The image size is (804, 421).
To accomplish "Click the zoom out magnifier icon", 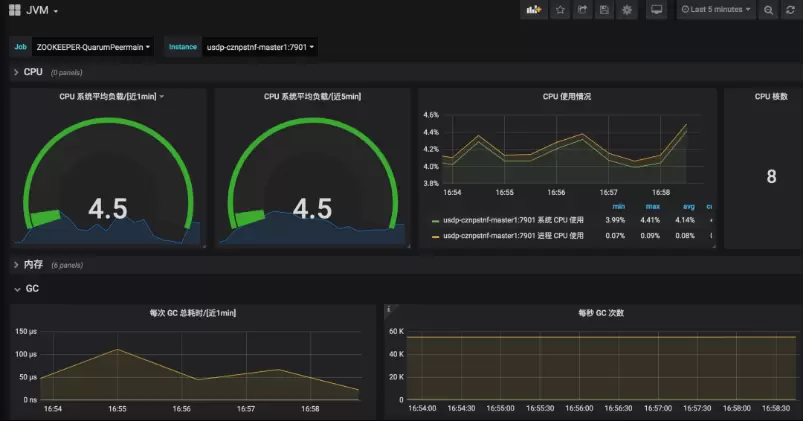I will pyautogui.click(x=768, y=10).
